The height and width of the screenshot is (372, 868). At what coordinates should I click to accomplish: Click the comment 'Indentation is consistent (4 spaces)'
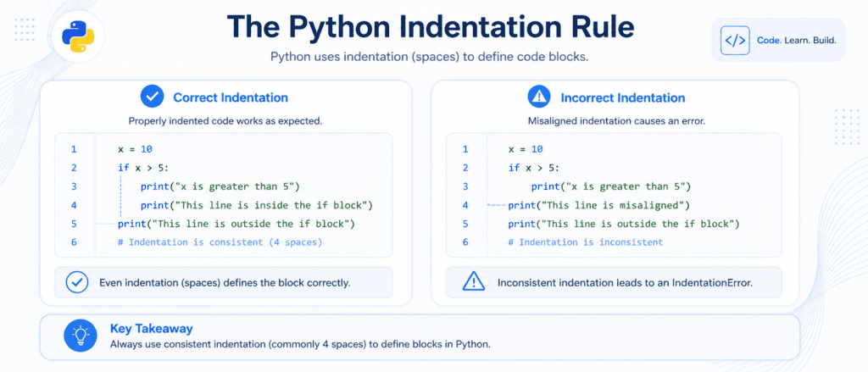220,242
